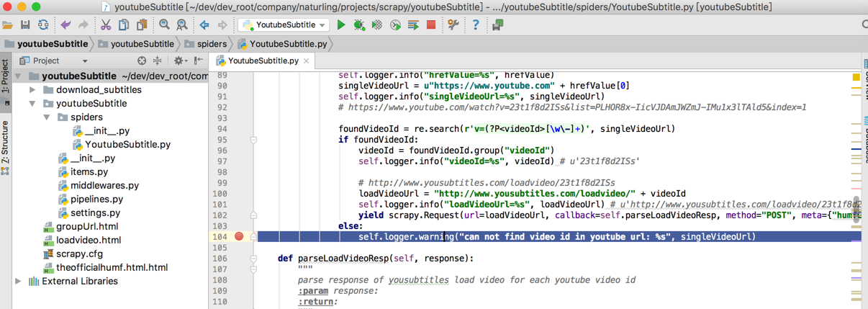Click the bold youtubeSubtitle root breadcrumb
Image resolution: width=868 pixels, height=309 pixels.
[46, 44]
